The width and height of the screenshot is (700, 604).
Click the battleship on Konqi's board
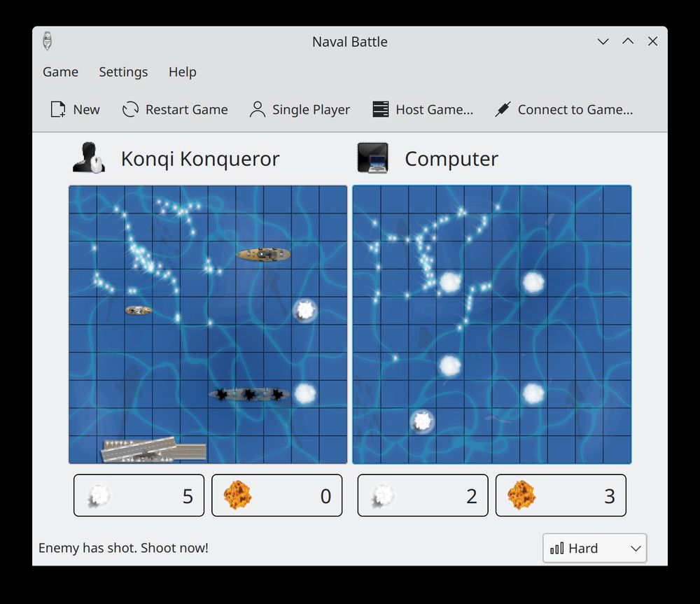pos(262,255)
